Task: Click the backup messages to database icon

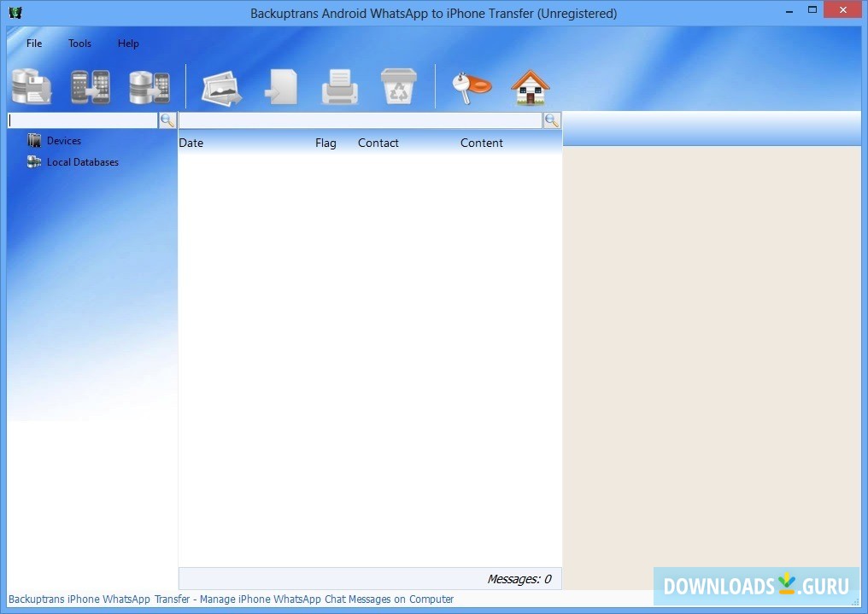Action: pyautogui.click(x=32, y=86)
